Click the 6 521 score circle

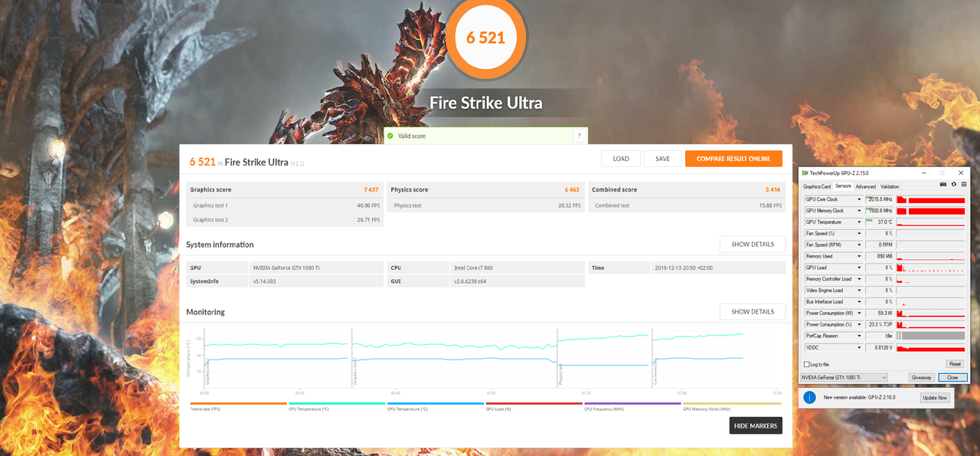coord(486,36)
